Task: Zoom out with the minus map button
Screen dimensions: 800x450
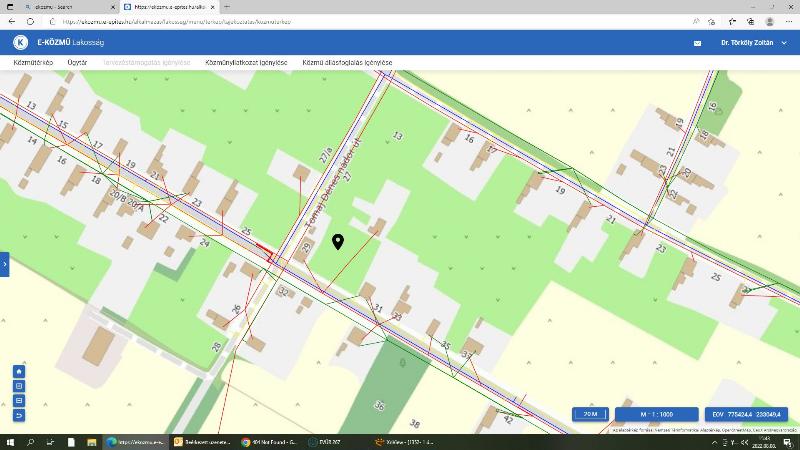Action: click(19, 401)
